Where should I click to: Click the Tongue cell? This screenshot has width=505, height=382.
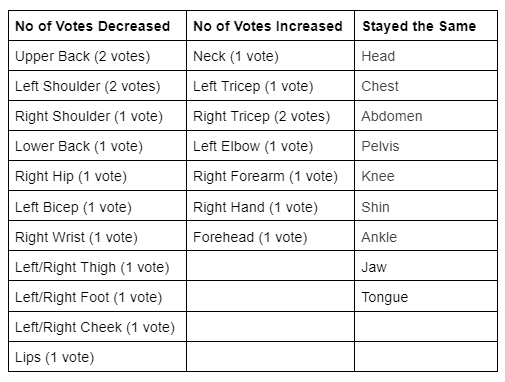426,296
